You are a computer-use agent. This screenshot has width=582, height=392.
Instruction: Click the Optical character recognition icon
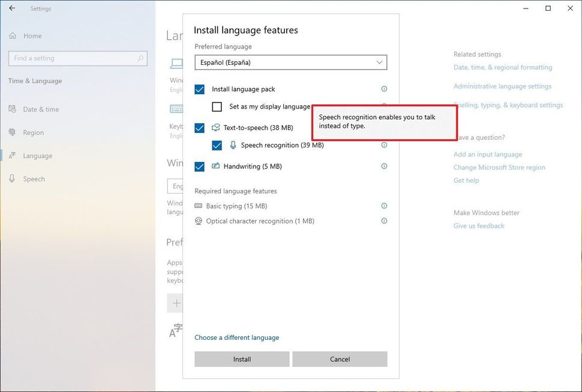coord(199,221)
